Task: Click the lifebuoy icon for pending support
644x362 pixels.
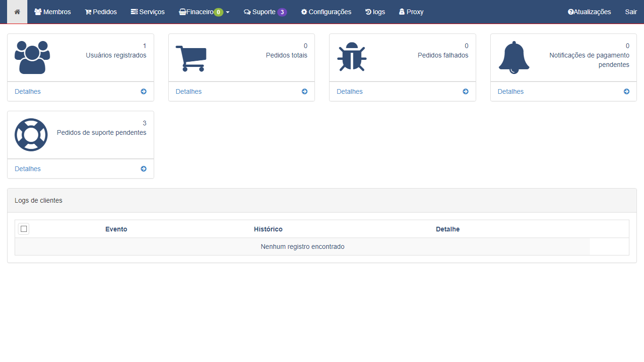Action: pyautogui.click(x=31, y=135)
